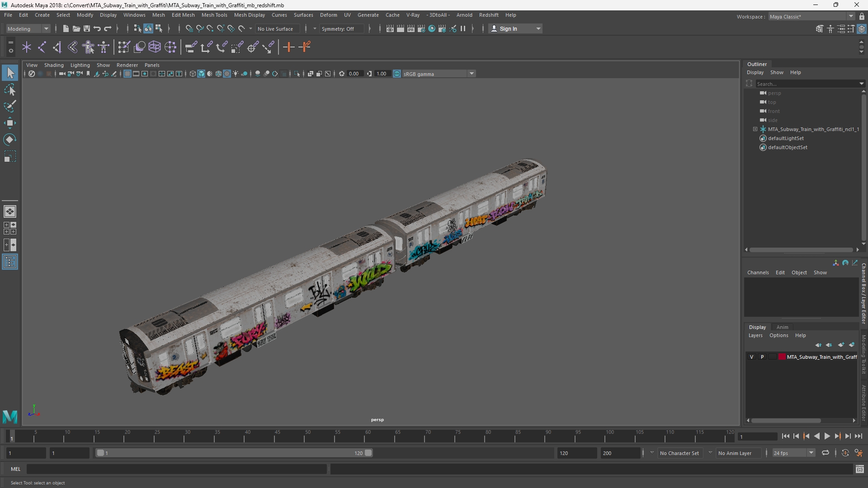
Task: Click the MEL command language label
Action: point(16,469)
